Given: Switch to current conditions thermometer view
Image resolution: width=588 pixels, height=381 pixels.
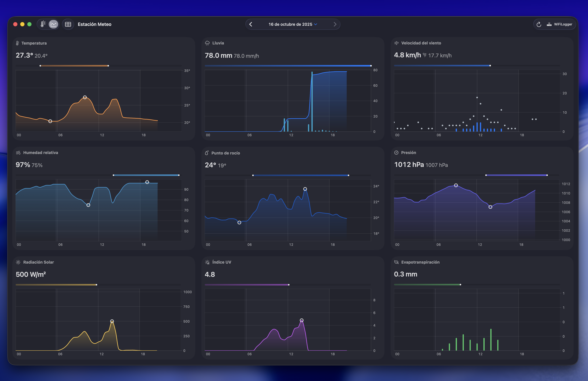Looking at the screenshot, I should coord(43,24).
